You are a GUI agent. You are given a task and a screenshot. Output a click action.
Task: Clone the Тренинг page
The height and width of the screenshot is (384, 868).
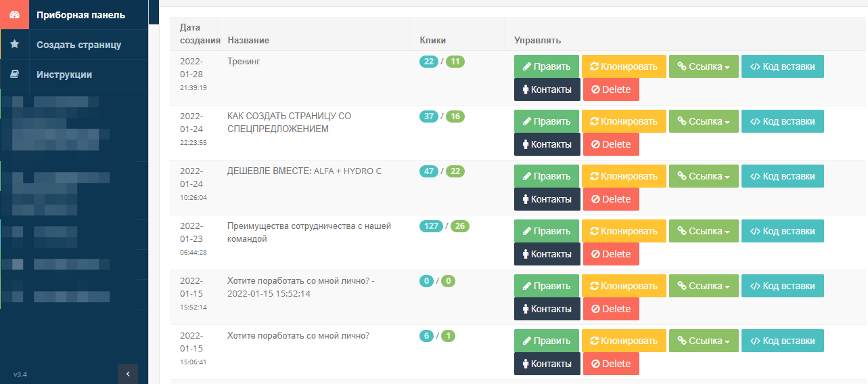click(x=624, y=66)
